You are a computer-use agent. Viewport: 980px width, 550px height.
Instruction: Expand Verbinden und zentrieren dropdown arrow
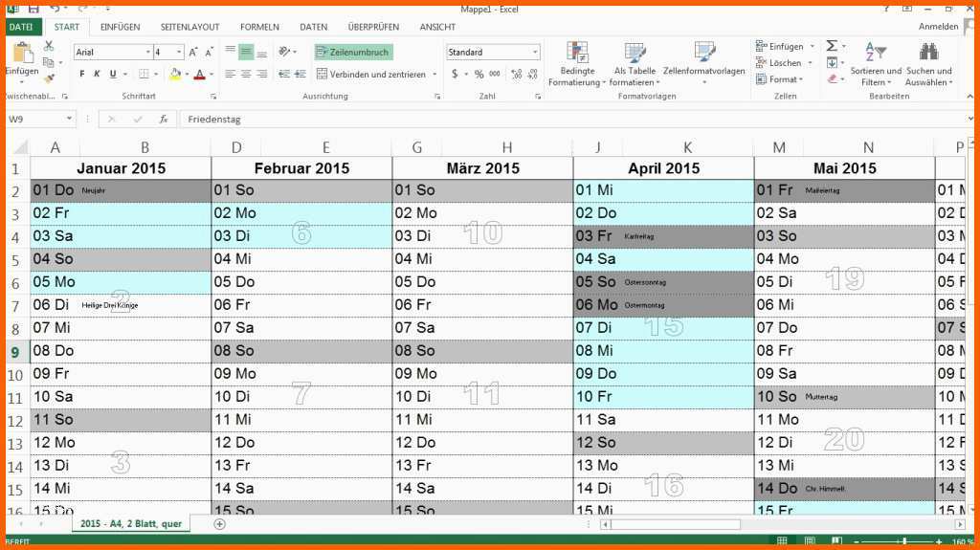[434, 75]
